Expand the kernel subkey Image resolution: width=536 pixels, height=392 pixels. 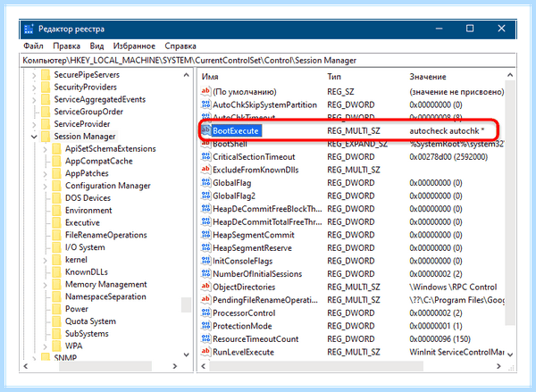(x=46, y=260)
